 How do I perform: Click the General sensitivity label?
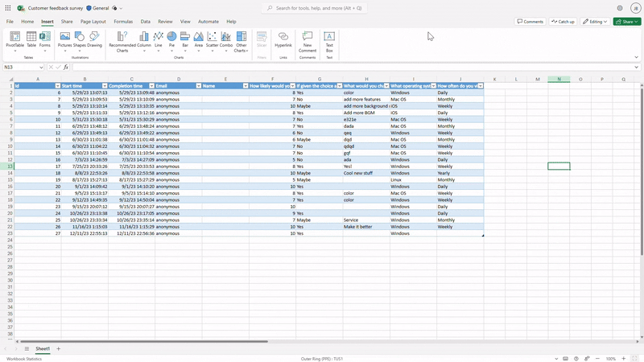click(97, 8)
